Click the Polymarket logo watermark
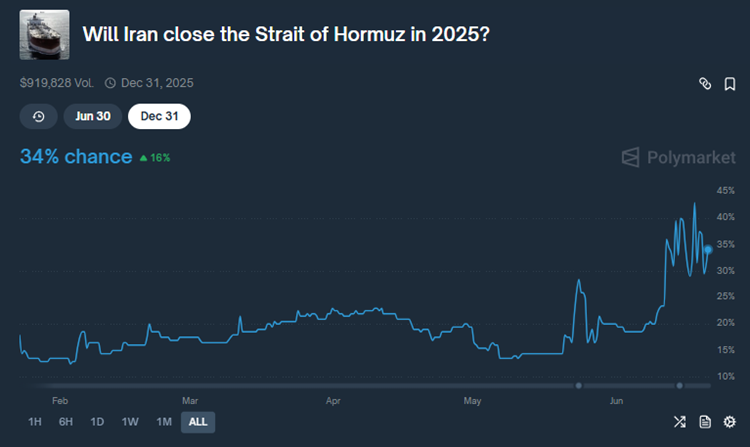Screen dimensions: 750x447 [678, 157]
